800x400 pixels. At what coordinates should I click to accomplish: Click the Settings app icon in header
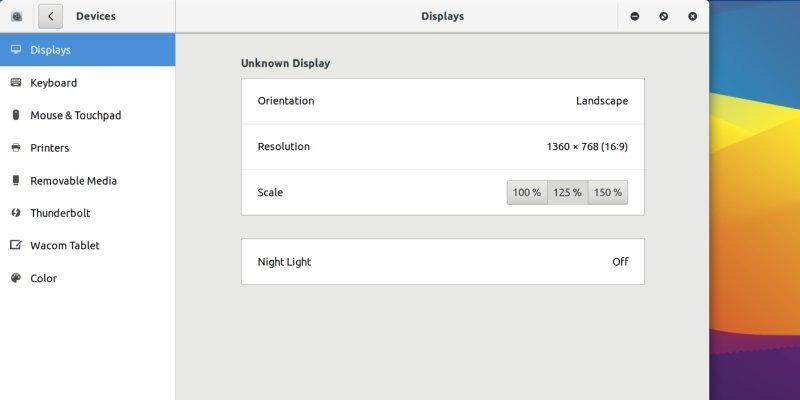17,16
